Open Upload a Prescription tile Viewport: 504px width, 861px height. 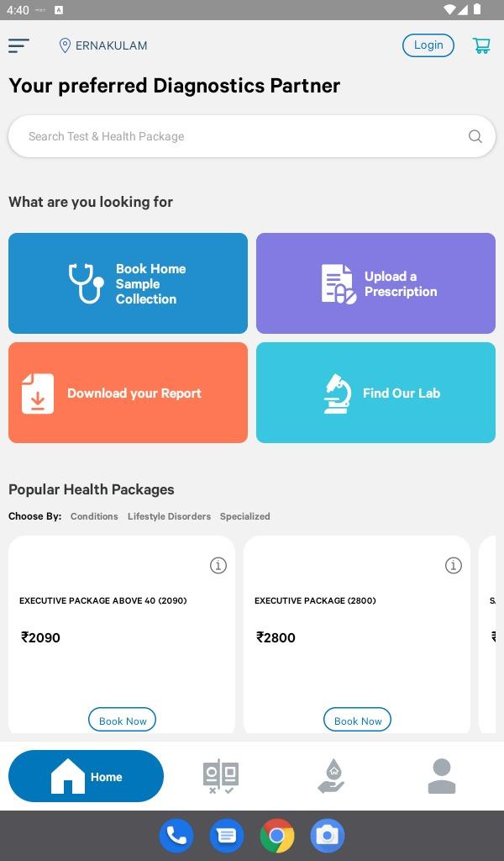(x=375, y=283)
